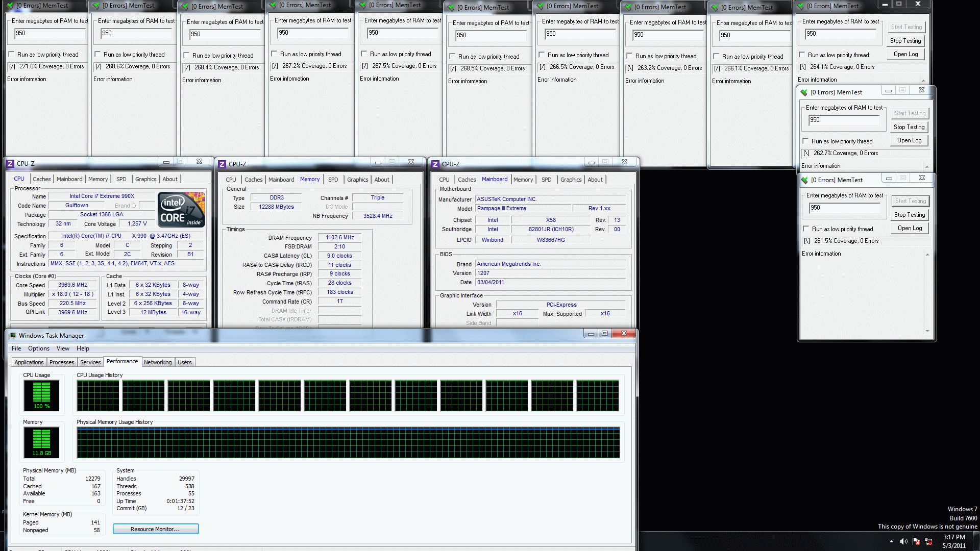Image resolution: width=980 pixels, height=551 pixels.
Task: Enable low priority thread in the 271.0% Coverage MemTest
Action: pyautogui.click(x=11, y=55)
